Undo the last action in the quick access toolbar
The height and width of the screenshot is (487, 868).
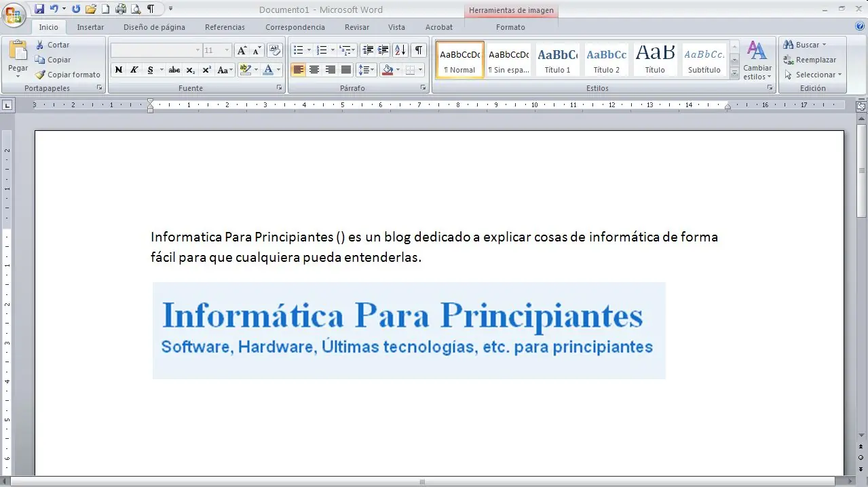(x=54, y=9)
